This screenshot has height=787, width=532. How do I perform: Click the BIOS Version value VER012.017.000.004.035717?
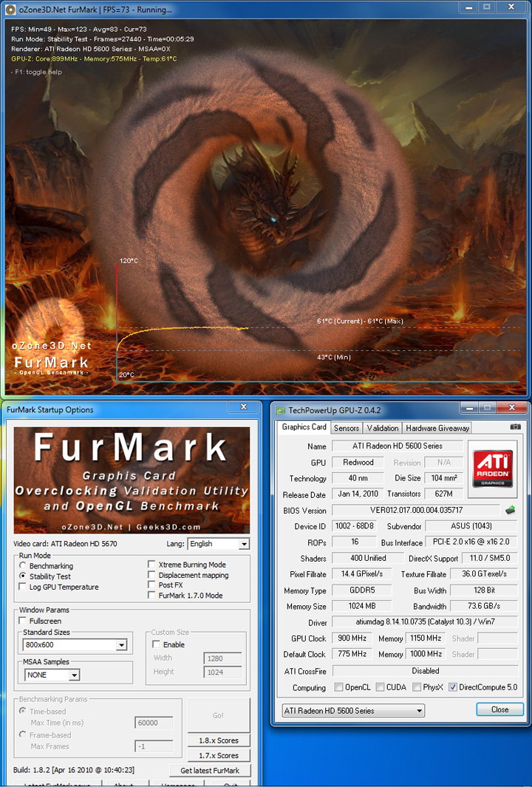416,511
